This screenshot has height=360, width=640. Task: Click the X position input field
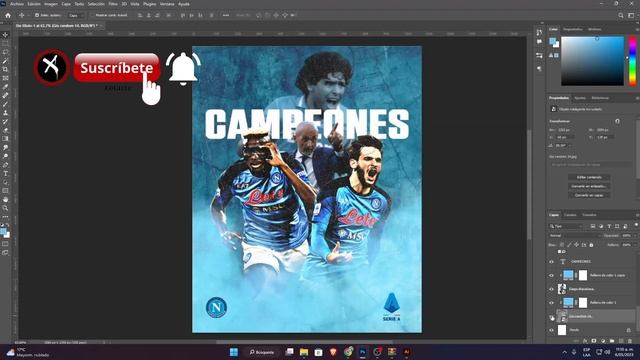click(565, 137)
